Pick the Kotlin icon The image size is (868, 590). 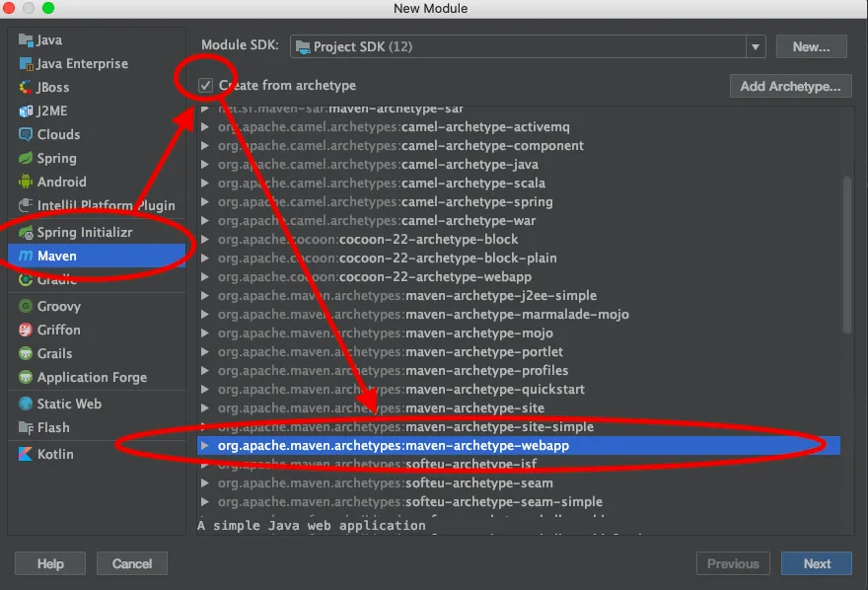(26, 455)
